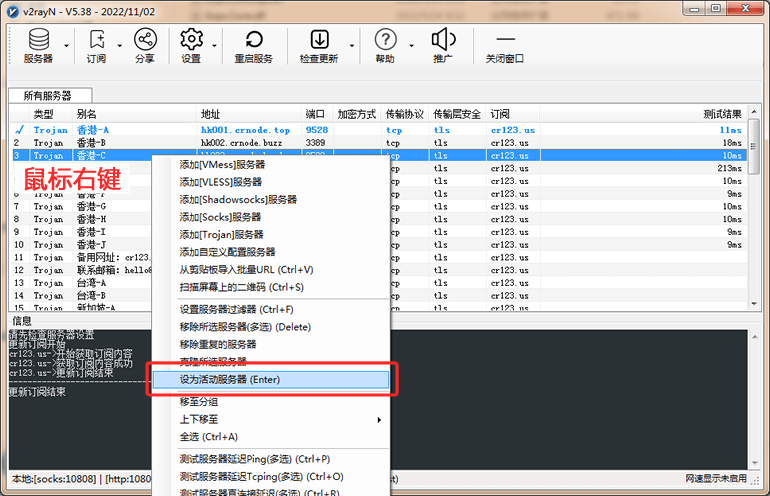This screenshot has height=496, width=770.
Task: Expand dropdown arrow beside Servers (服务器)
Action: [67, 46]
